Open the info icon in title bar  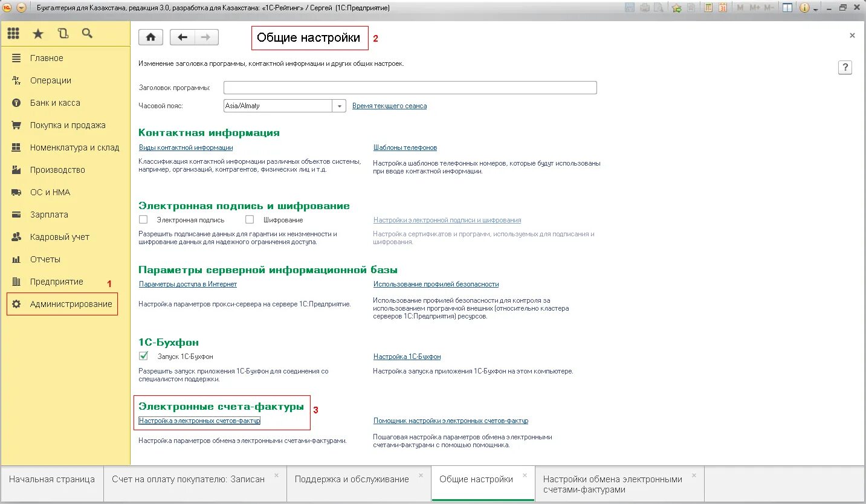coord(804,8)
